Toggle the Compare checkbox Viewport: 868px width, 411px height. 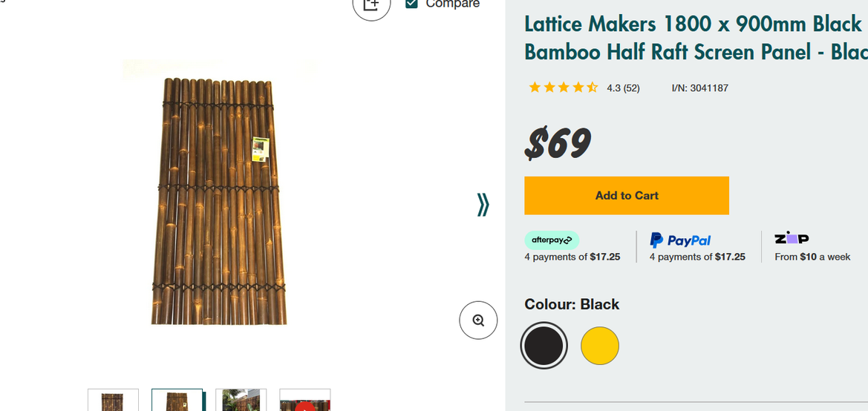coord(412,4)
